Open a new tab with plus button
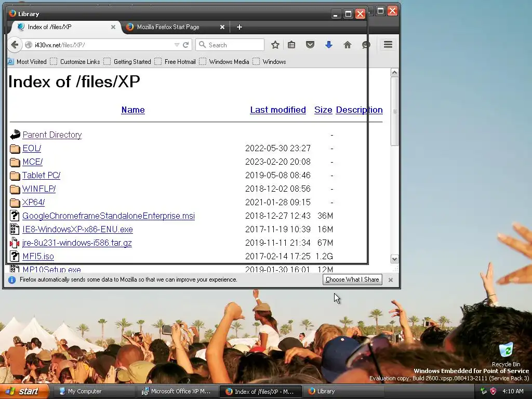The image size is (532, 399). coord(239,27)
